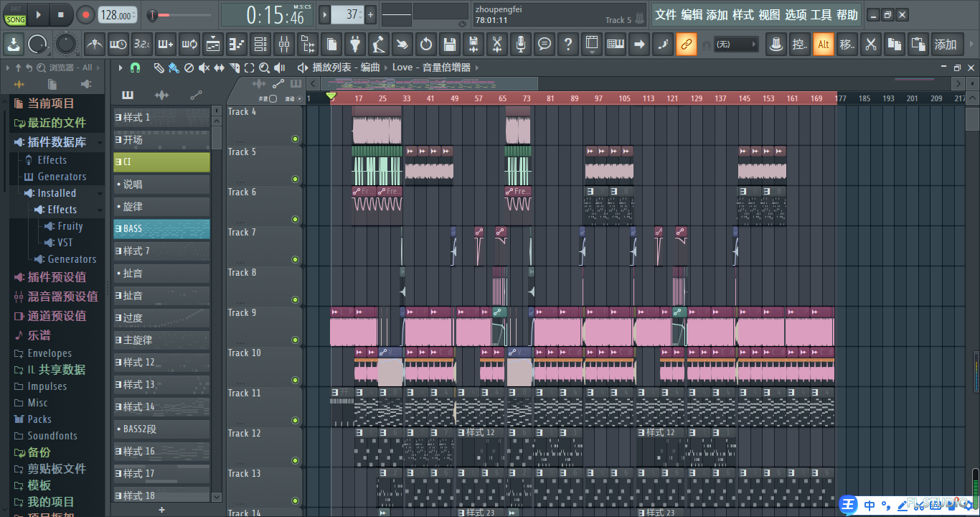Click the horizontal slider beside tempo display
The image size is (980, 517).
point(179,14)
